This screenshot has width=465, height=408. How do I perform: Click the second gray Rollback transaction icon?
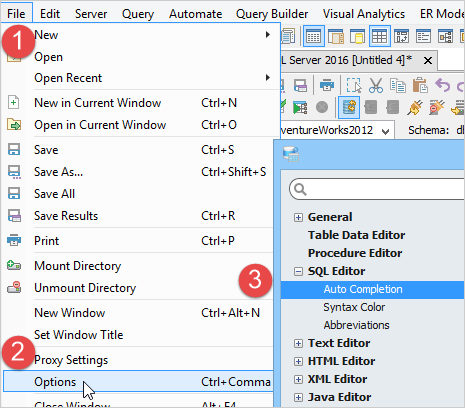point(393,107)
